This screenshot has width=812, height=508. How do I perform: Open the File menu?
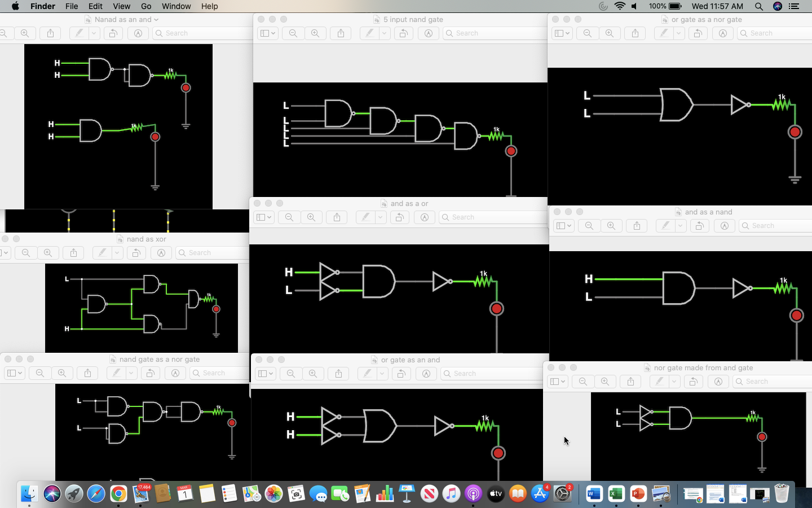[x=72, y=6]
